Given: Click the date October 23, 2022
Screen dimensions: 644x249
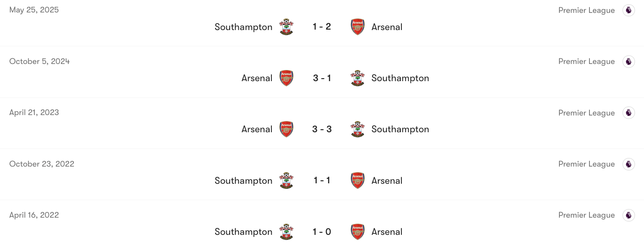Looking at the screenshot, I should point(42,164).
